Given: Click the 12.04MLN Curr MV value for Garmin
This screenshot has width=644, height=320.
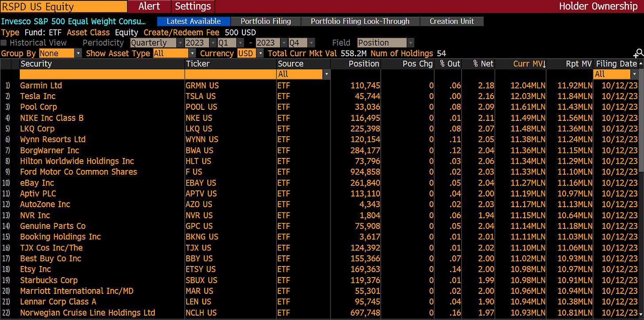Looking at the screenshot, I should click(528, 85).
